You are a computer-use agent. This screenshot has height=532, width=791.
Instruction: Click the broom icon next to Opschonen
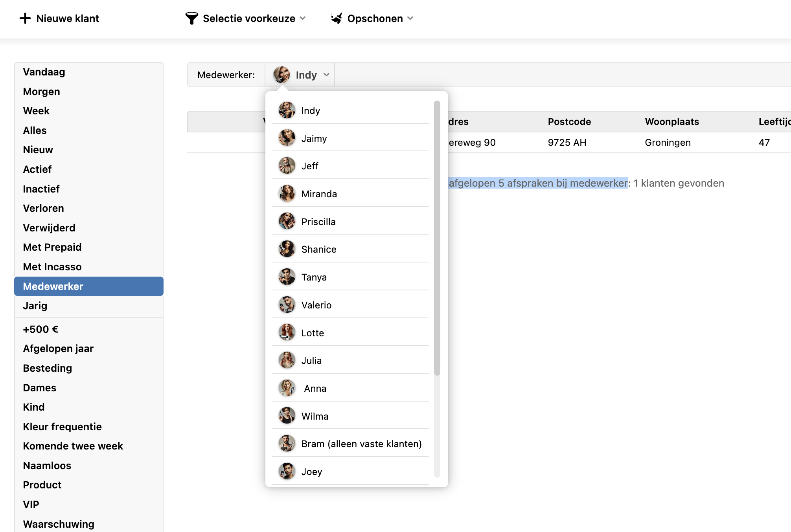click(337, 18)
